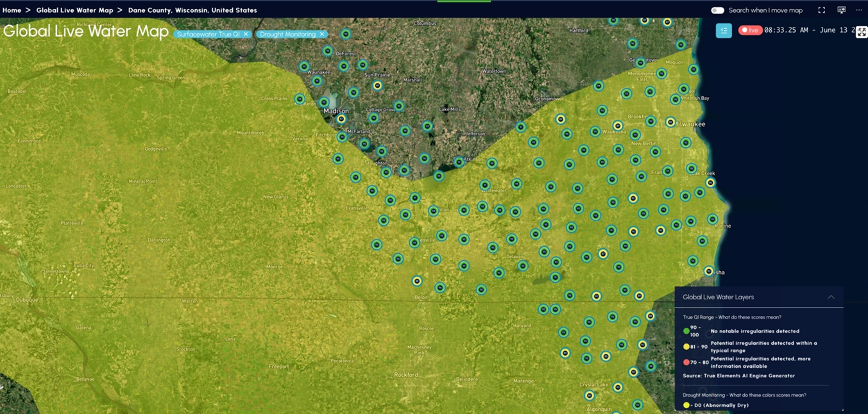Select the yellow-ring marker below the Madison label
This screenshot has height=414, width=868.
coord(341,119)
